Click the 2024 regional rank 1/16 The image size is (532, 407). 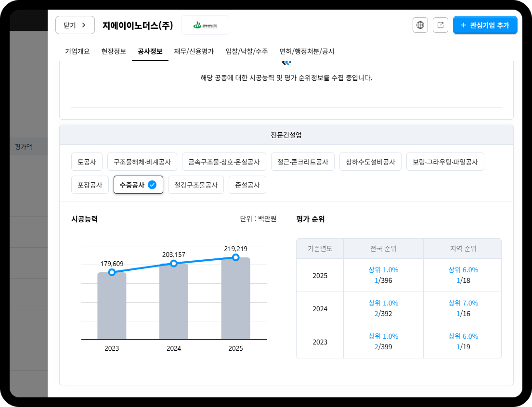click(x=463, y=314)
